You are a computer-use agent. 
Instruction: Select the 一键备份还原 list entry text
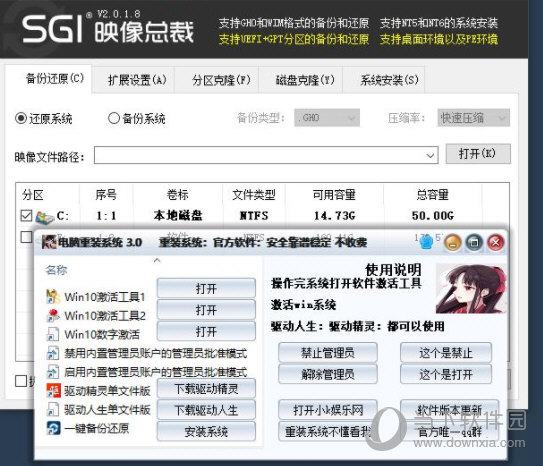click(x=97, y=429)
